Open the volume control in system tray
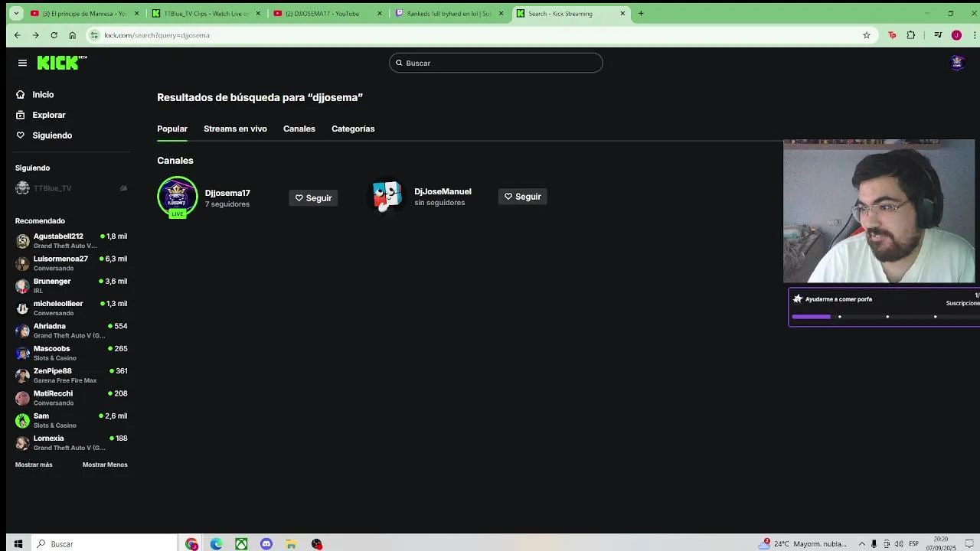This screenshot has width=980, height=551. (900, 544)
